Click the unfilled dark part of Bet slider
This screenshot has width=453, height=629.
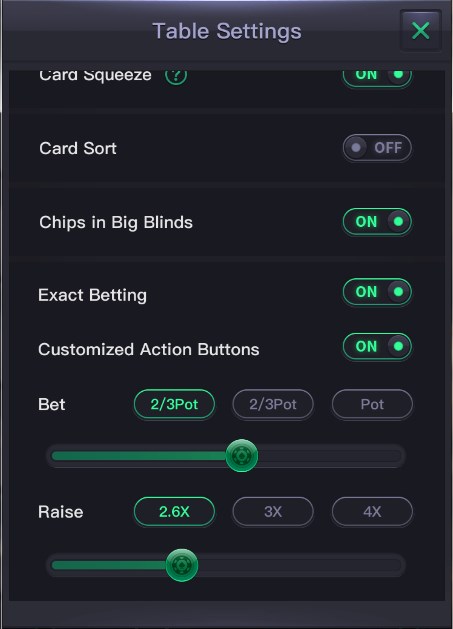coord(330,456)
